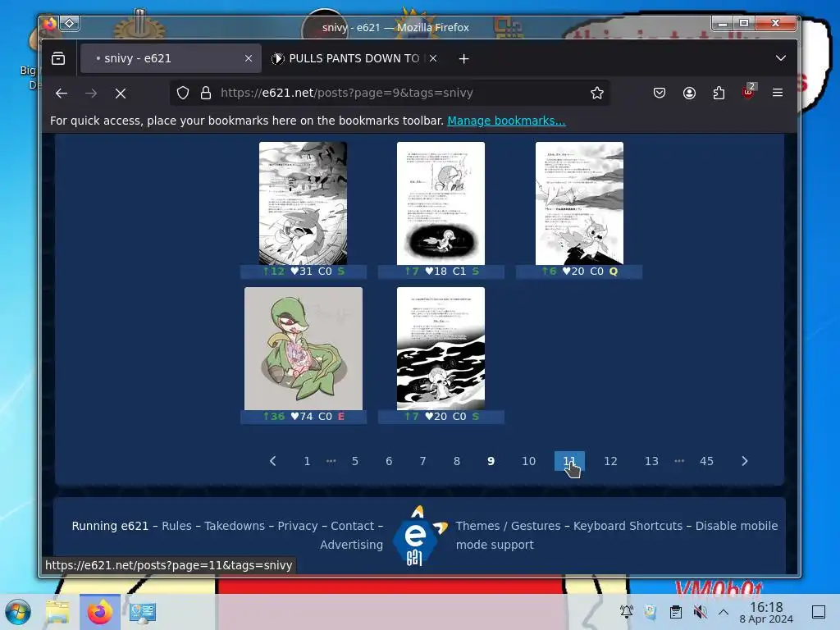Open the Contact footer link

353,526
